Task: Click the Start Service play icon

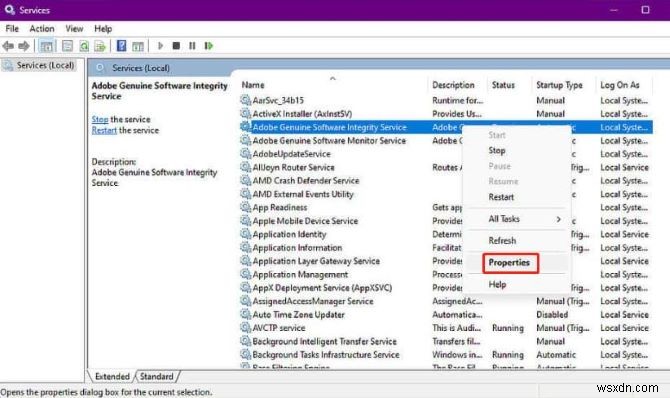Action: click(x=161, y=45)
